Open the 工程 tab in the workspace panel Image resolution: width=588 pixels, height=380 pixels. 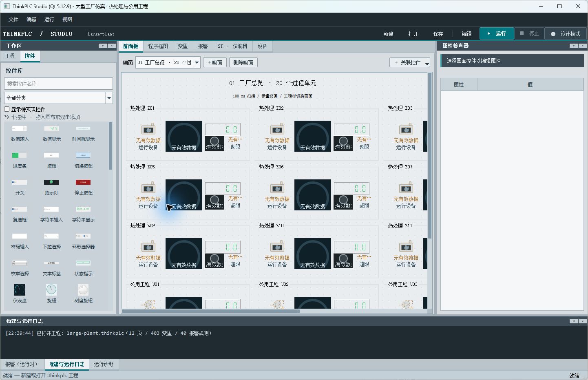10,56
